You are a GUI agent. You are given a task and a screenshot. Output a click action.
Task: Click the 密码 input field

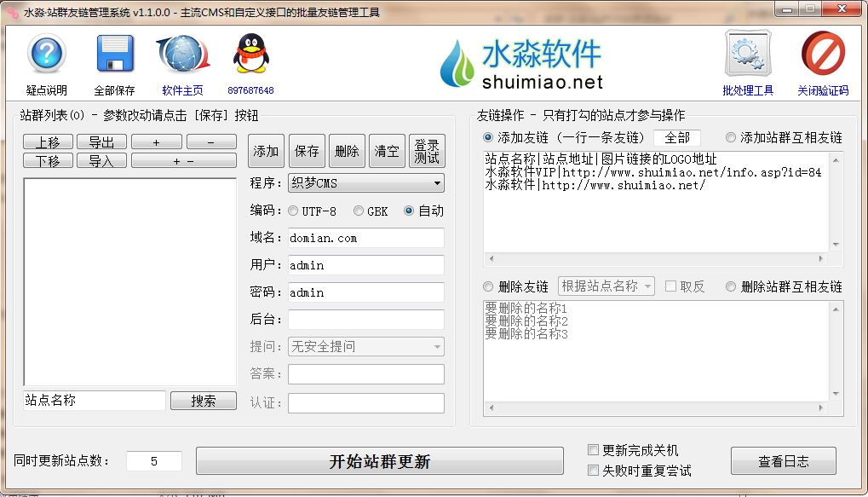pos(366,292)
